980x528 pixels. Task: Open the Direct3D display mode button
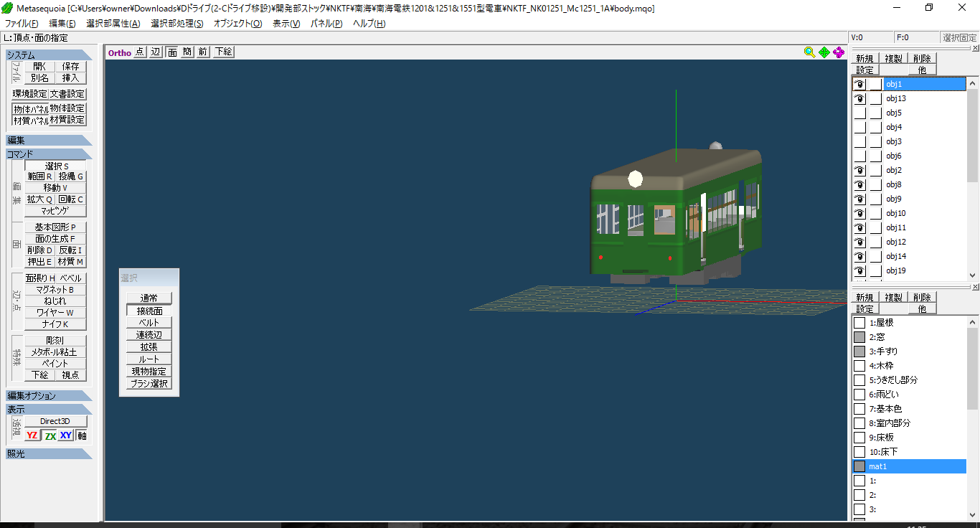56,421
